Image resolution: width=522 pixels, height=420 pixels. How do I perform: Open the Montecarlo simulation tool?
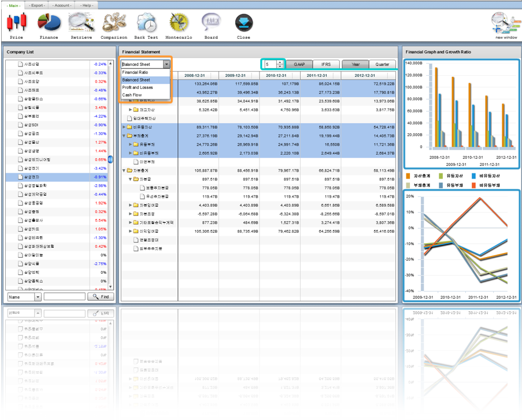(x=178, y=23)
